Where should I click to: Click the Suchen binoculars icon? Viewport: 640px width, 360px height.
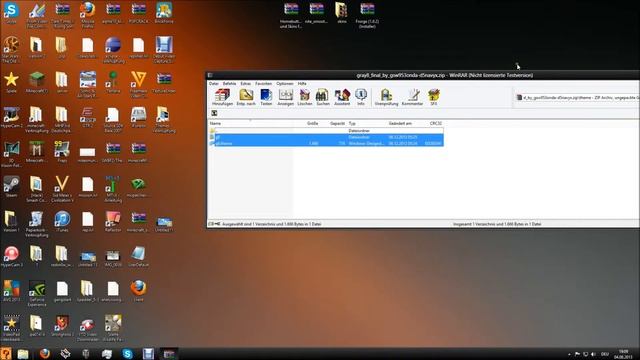322,97
